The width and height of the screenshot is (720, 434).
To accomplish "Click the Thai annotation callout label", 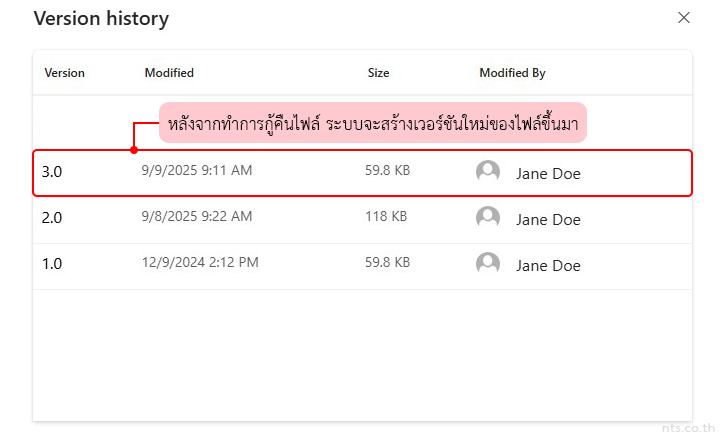I will point(373,124).
